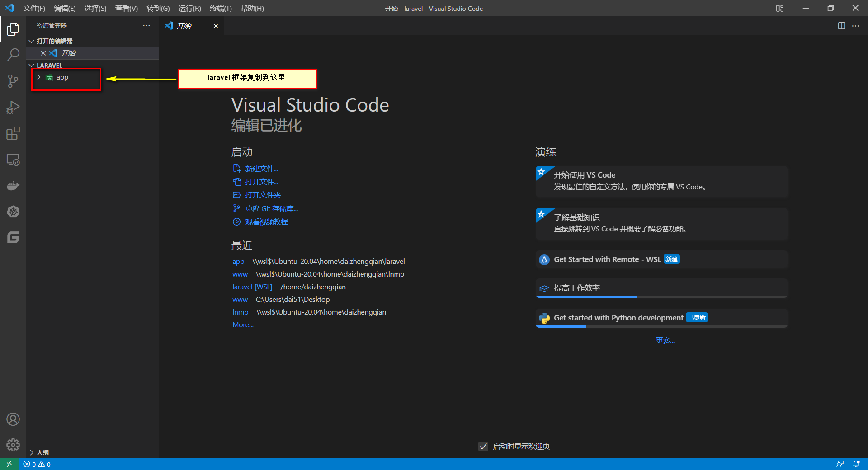
Task: Open recent www folder under lnmp path
Action: 240,274
